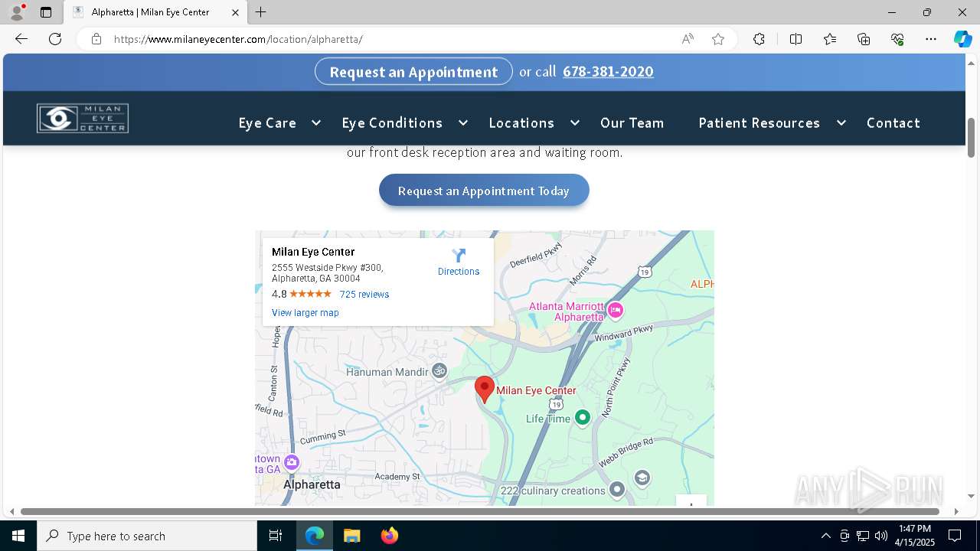Add page to favorites star icon

718,39
